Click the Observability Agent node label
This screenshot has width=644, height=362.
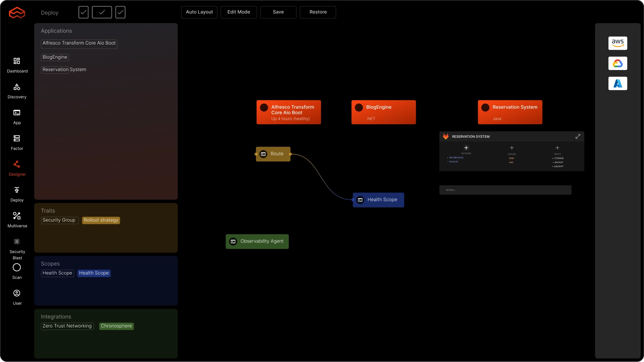pyautogui.click(x=262, y=241)
